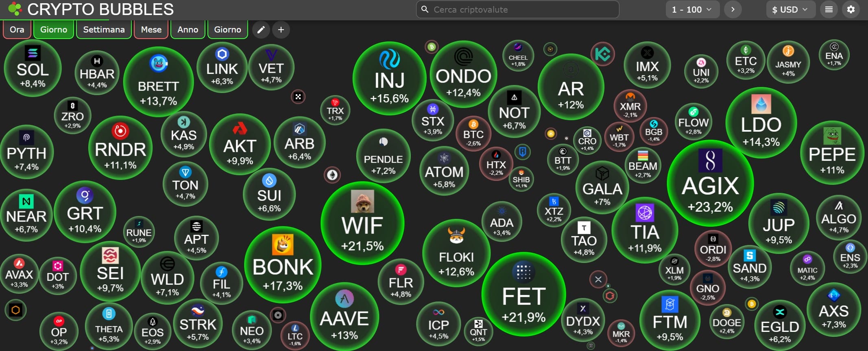Select the PEPE bubble
This screenshot has height=351, width=868.
832,153
